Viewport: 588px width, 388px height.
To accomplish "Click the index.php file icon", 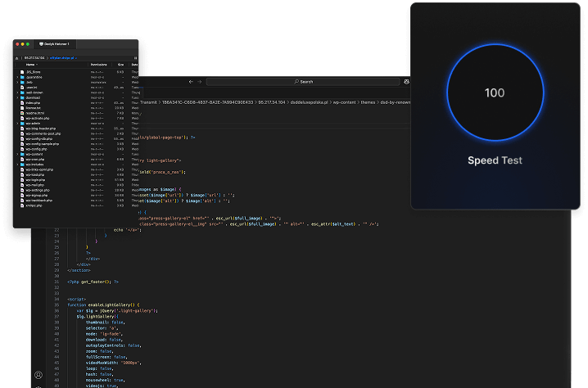I will [x=22, y=102].
